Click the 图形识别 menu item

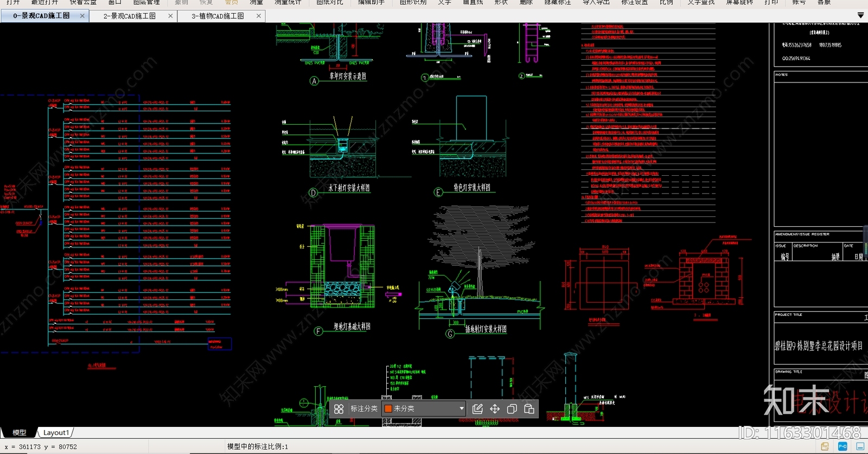[x=413, y=2]
